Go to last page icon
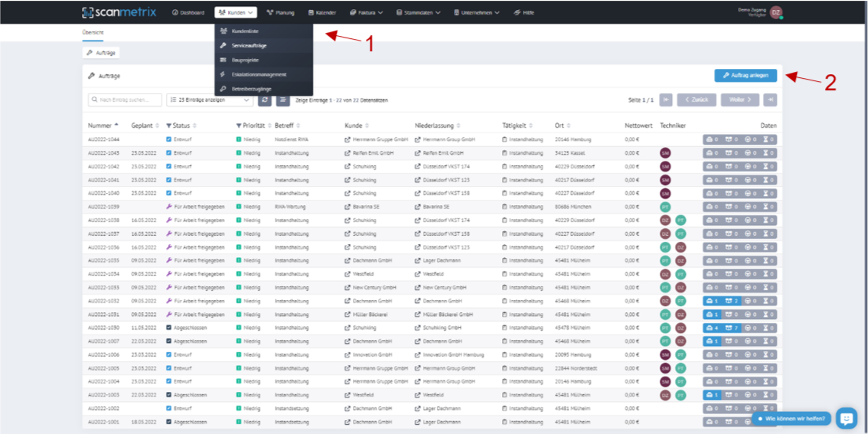This screenshot has height=434, width=868. pyautogui.click(x=769, y=100)
